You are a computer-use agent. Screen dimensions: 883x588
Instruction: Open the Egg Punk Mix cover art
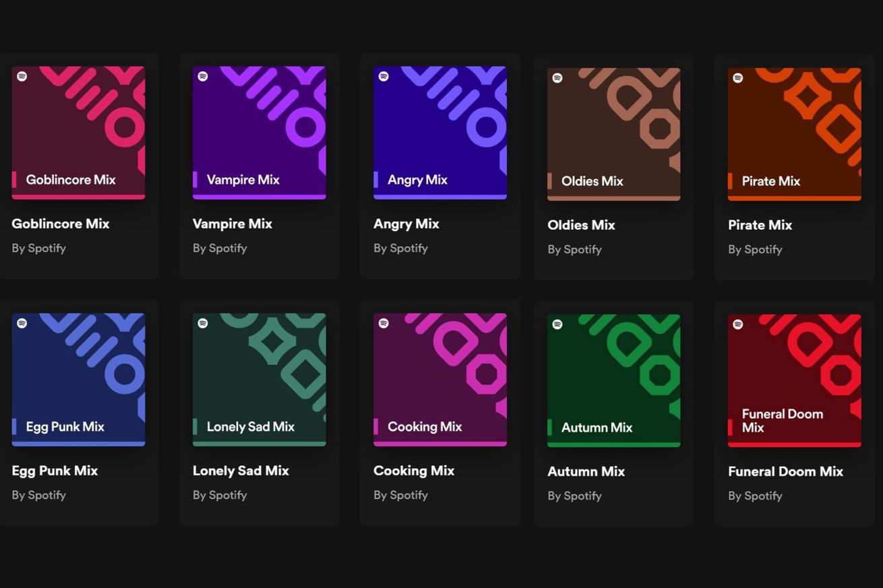[x=78, y=380]
